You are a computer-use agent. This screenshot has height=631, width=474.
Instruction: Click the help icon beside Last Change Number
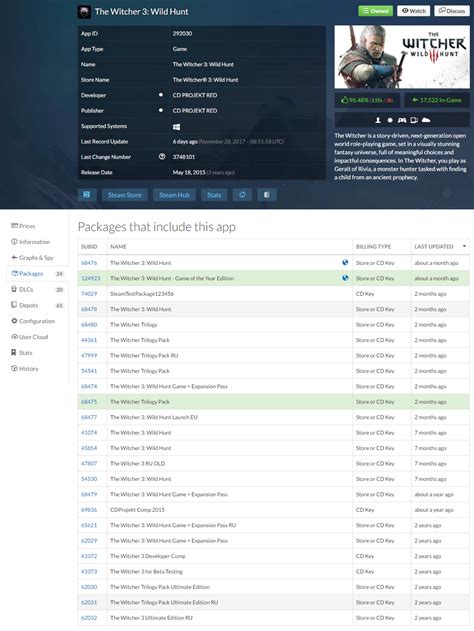[x=162, y=157]
